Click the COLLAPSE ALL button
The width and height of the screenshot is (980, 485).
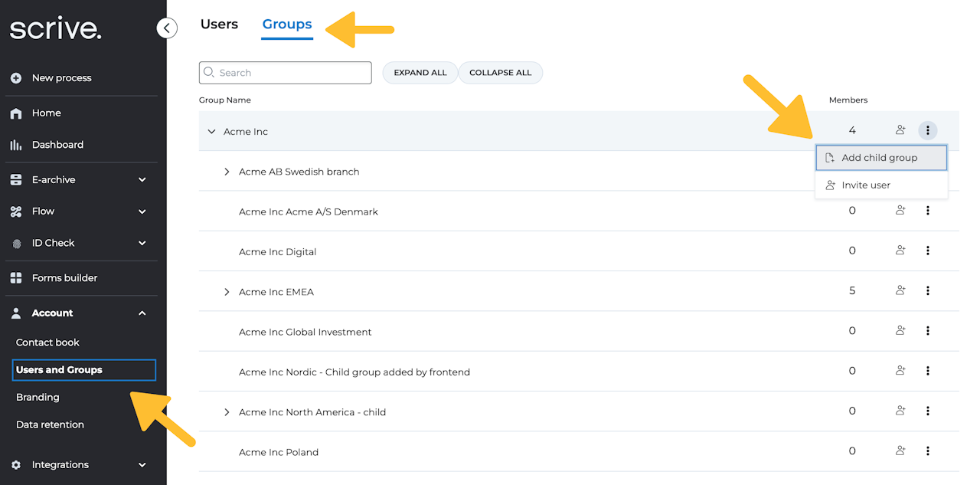500,73
